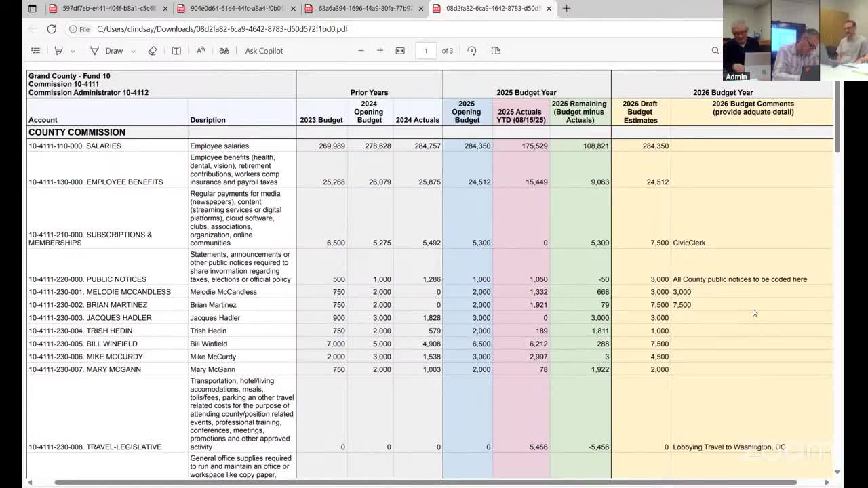Select the Erase annotation tool
Screen dimensions: 868x488
(152, 50)
